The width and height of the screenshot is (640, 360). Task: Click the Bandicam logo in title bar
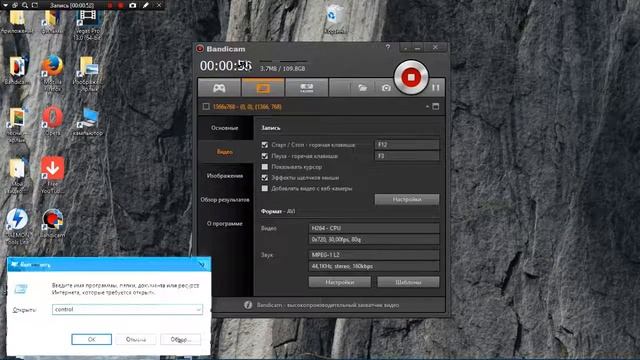pyautogui.click(x=200, y=49)
